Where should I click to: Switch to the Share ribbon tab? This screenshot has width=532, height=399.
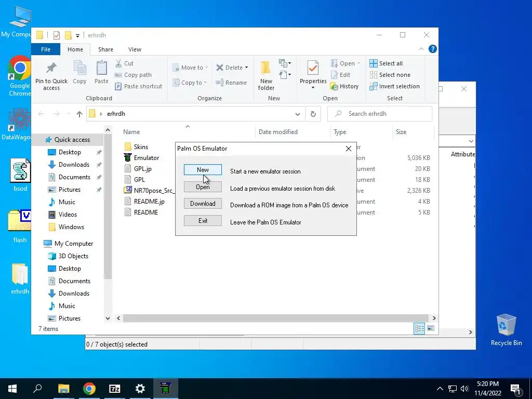pos(105,49)
